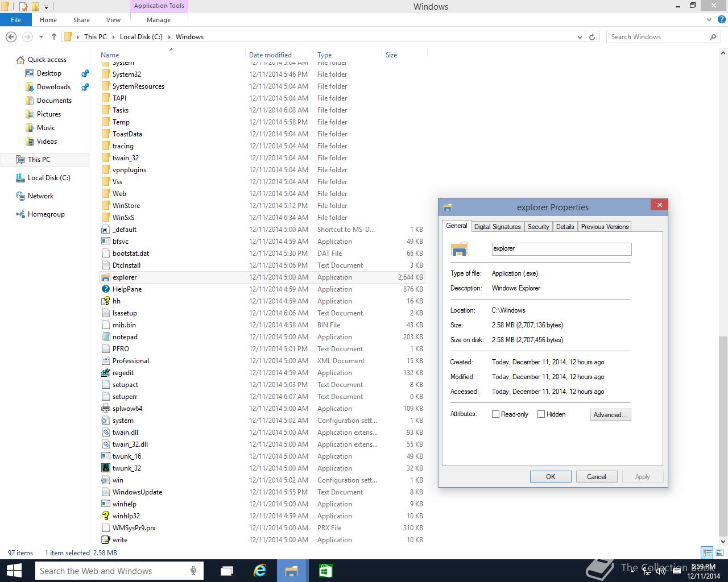The height and width of the screenshot is (582, 728).
Task: Click the System32 folder icon
Action: (x=105, y=74)
